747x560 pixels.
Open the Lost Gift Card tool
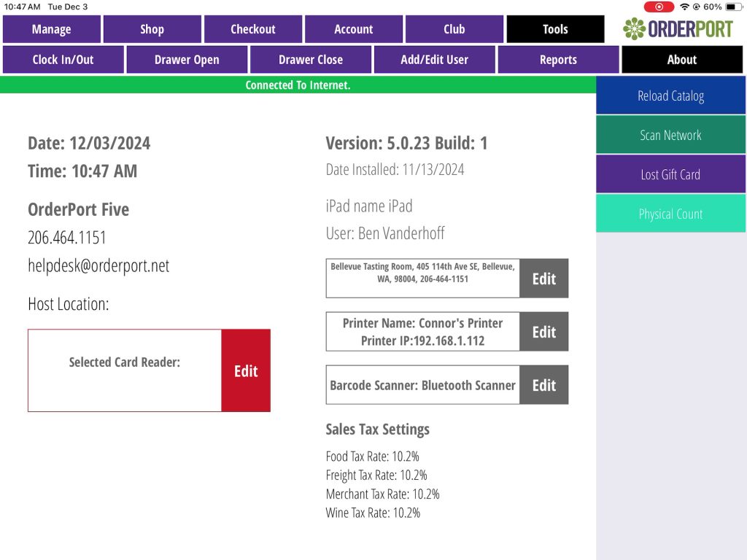pos(670,174)
